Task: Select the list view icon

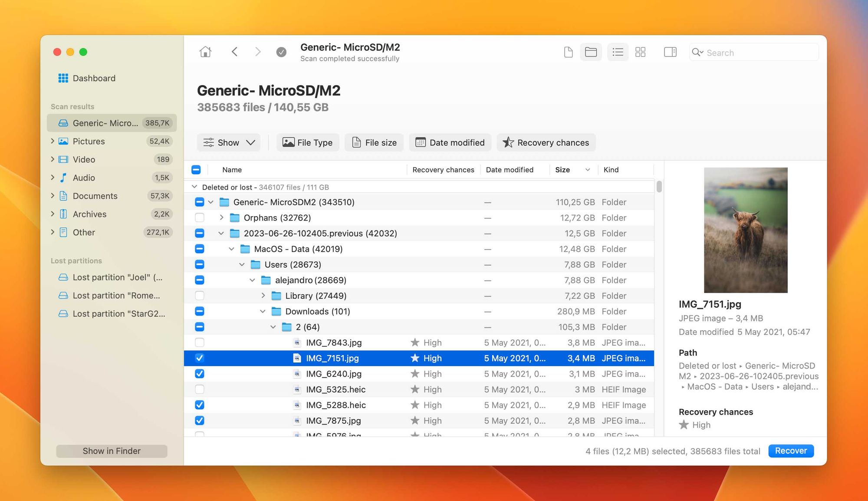Action: pos(618,52)
